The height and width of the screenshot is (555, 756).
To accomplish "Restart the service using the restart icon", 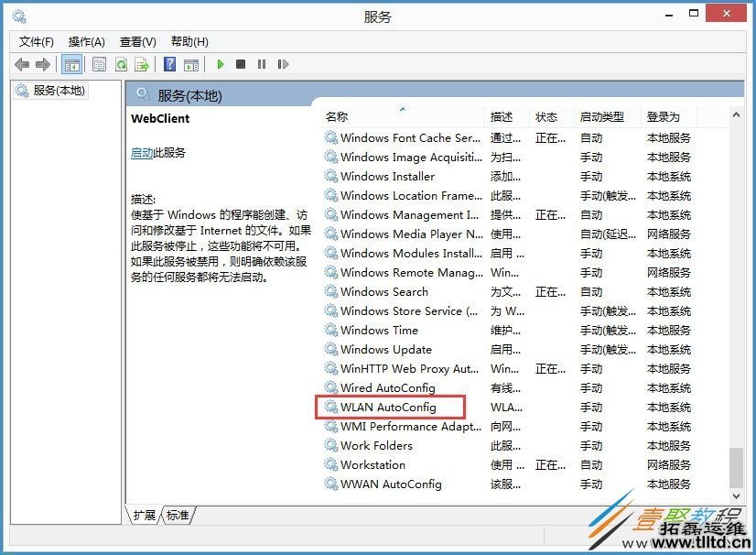I will pos(282,64).
